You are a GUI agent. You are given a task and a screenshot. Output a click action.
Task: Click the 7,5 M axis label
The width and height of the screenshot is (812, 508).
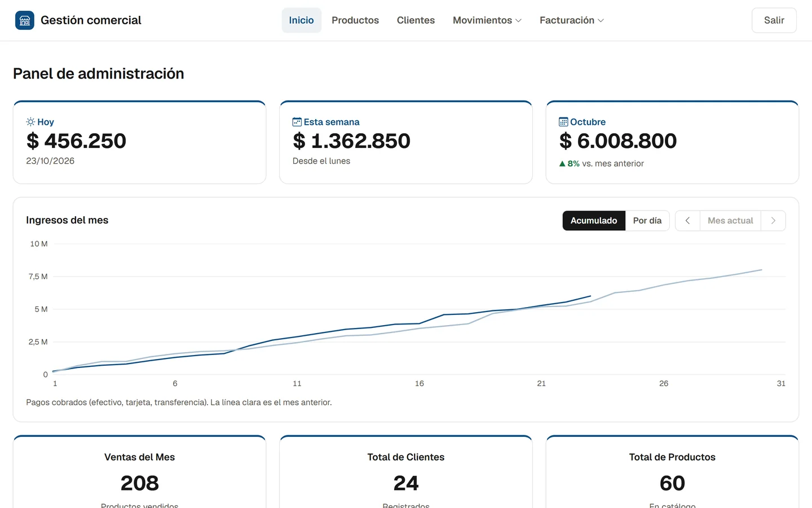pyautogui.click(x=38, y=277)
